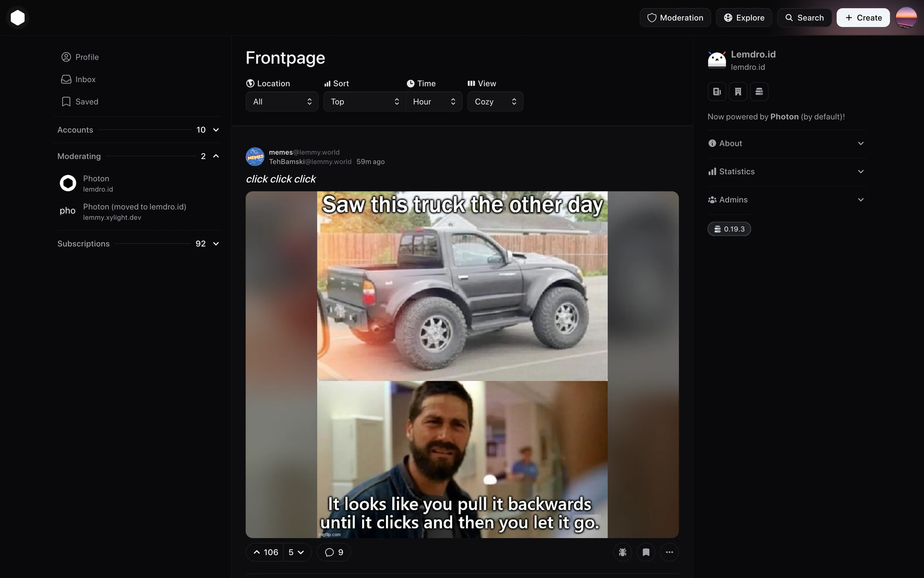Open TehBamski user profile link
The image size is (924, 578).
click(310, 162)
